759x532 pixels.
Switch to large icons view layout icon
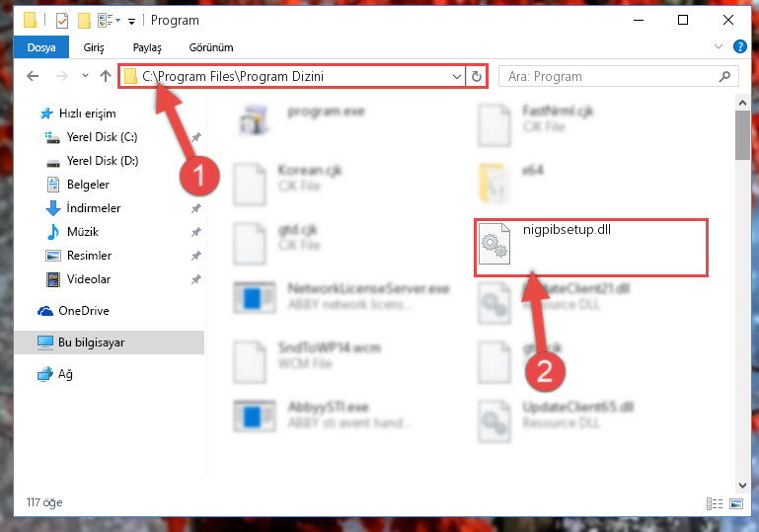[x=735, y=504]
